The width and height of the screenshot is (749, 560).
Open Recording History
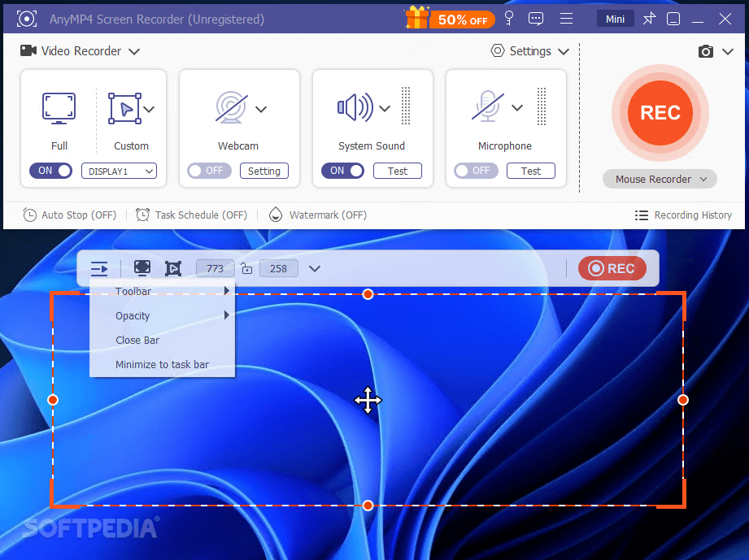point(684,215)
